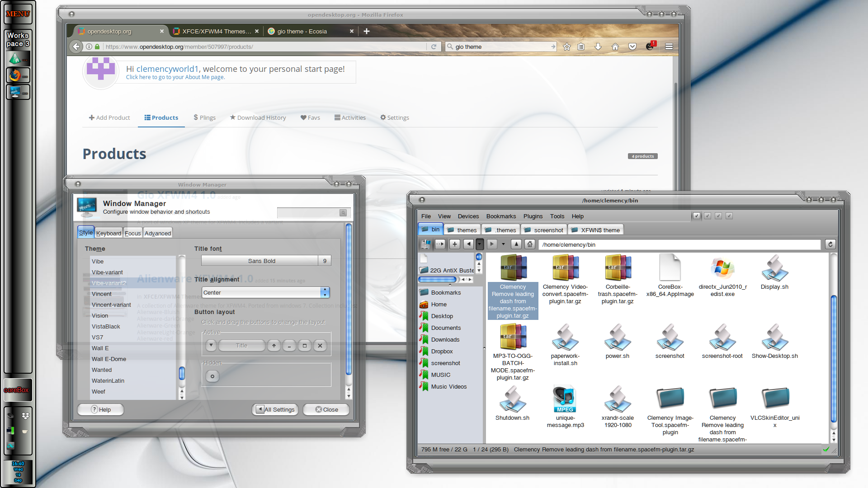
Task: Open Help in Window Manager dialog
Action: (101, 409)
